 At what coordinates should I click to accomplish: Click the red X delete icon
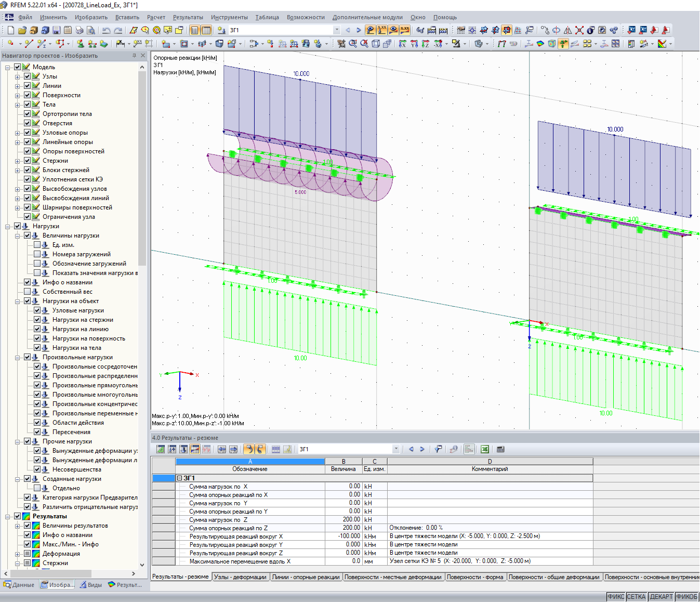click(579, 30)
